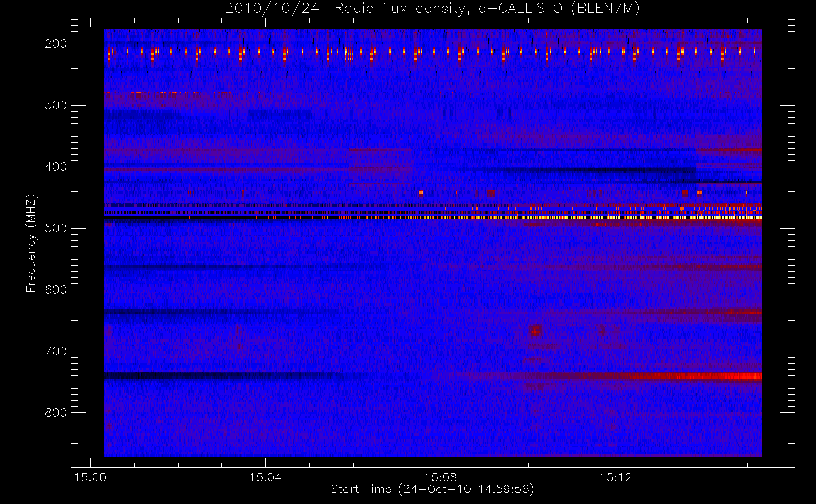This screenshot has width=816, height=504.
Task: Click the 15:00 time axis label
Action: pos(90,477)
